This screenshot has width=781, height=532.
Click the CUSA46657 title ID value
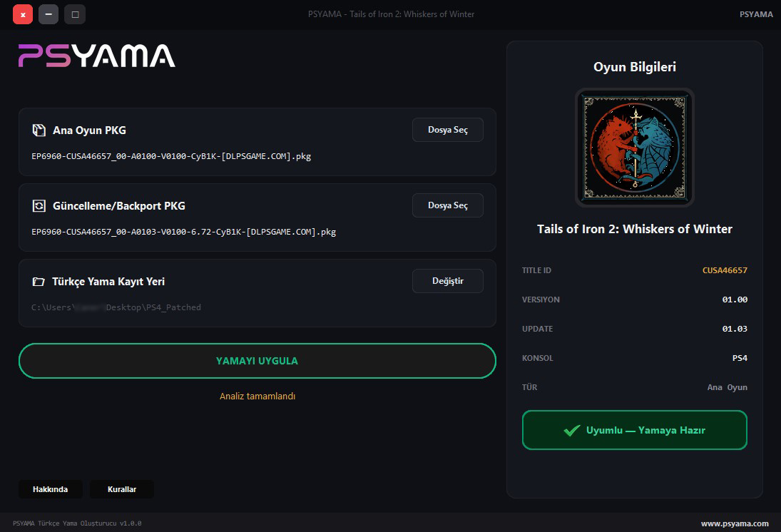725,270
